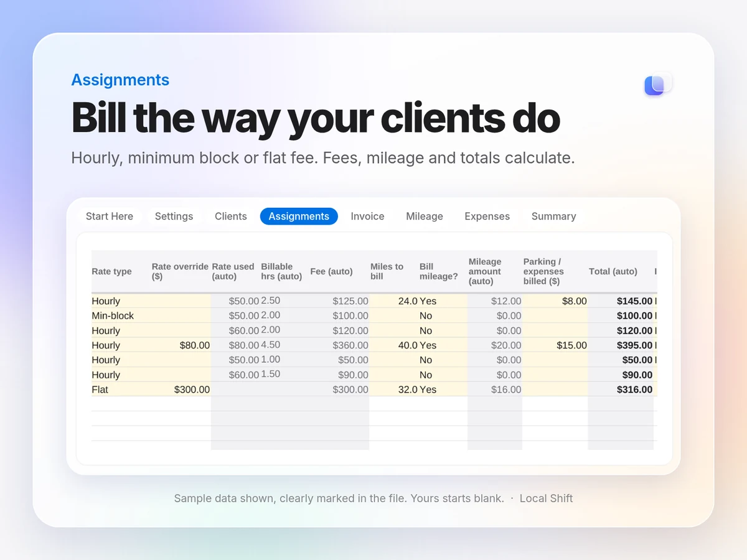Click the $316.00 total cell
The height and width of the screenshot is (560, 747).
point(621,390)
